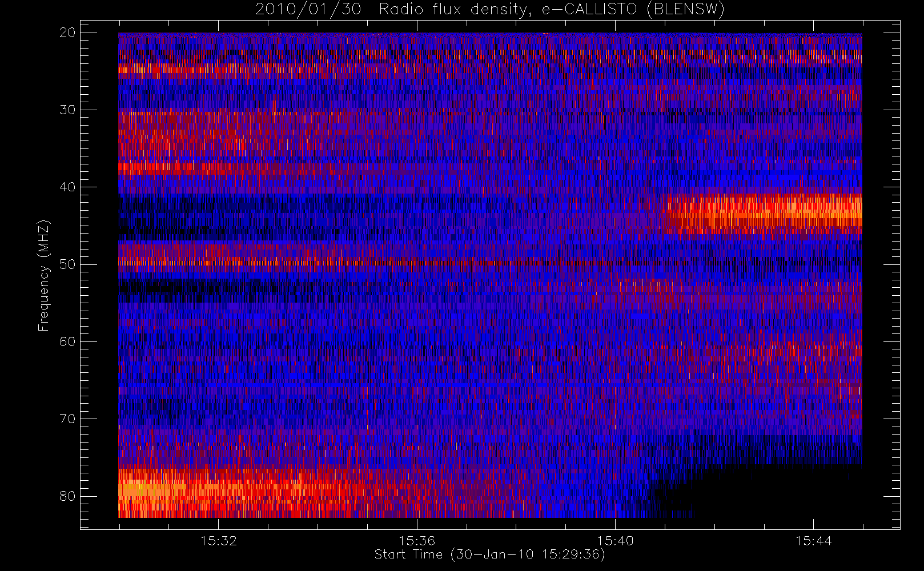Click the 15:32 time tick label
This screenshot has height=571, width=924.
coord(218,541)
